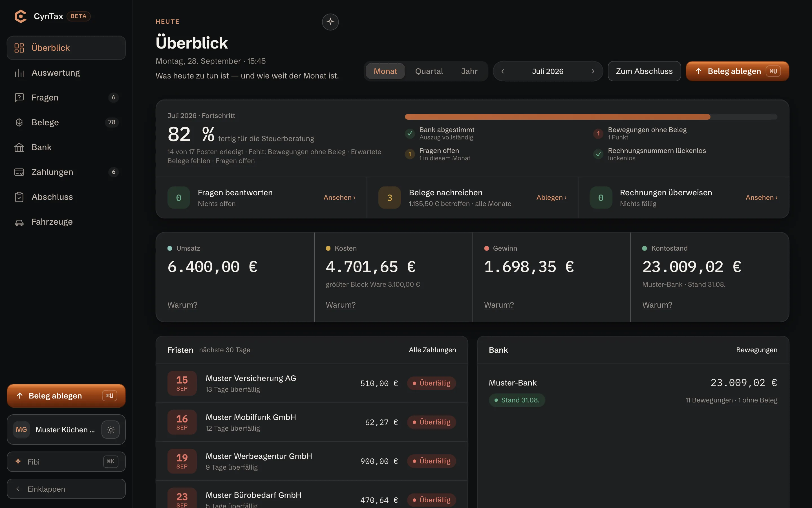The width and height of the screenshot is (812, 508).
Task: Click Warum? under Umsatz
Action: [x=182, y=305]
